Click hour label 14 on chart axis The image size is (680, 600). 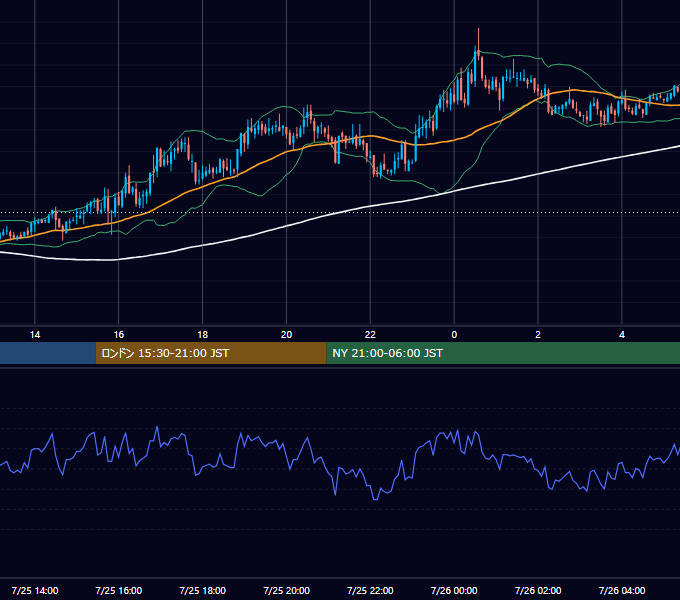tap(35, 335)
